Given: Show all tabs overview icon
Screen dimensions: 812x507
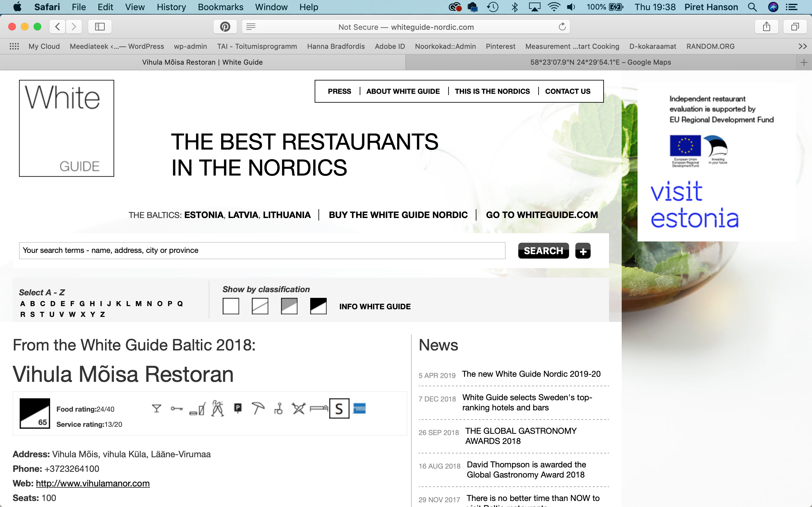Looking at the screenshot, I should [x=795, y=27].
